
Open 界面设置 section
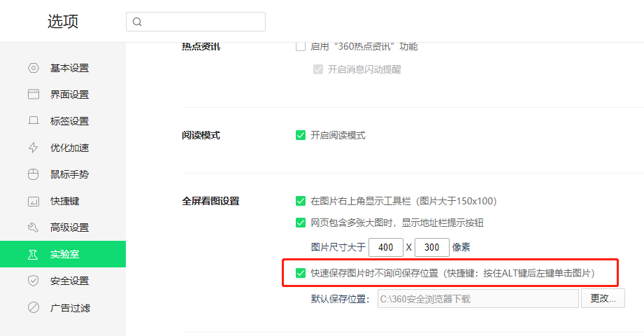63,94
